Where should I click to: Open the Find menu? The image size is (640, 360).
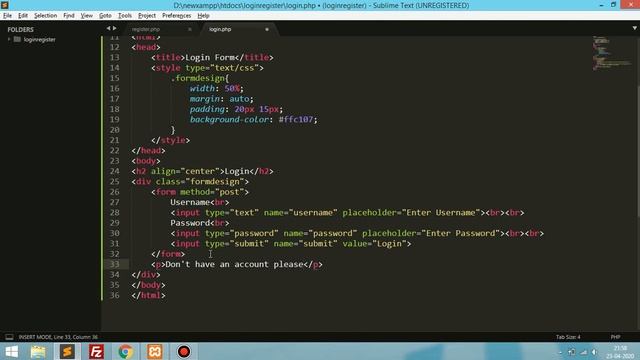tap(69, 16)
